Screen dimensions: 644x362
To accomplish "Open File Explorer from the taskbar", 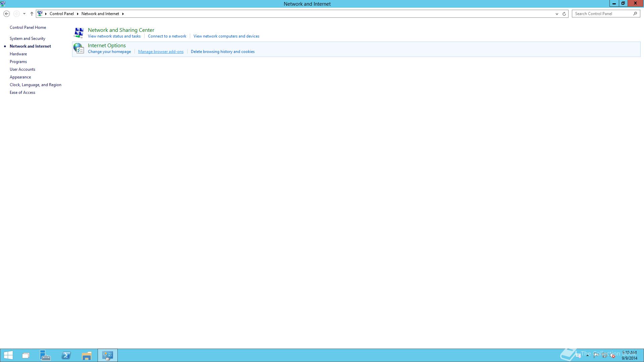I will 87,355.
